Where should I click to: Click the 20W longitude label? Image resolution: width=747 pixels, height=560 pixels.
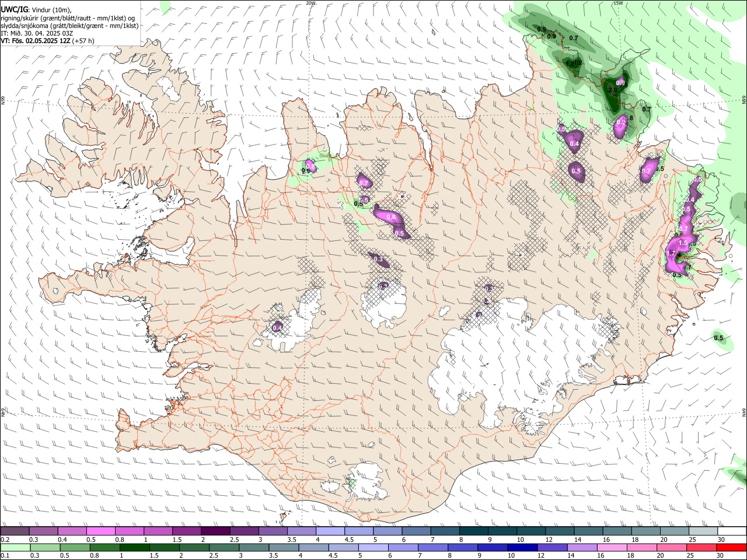(310, 3)
